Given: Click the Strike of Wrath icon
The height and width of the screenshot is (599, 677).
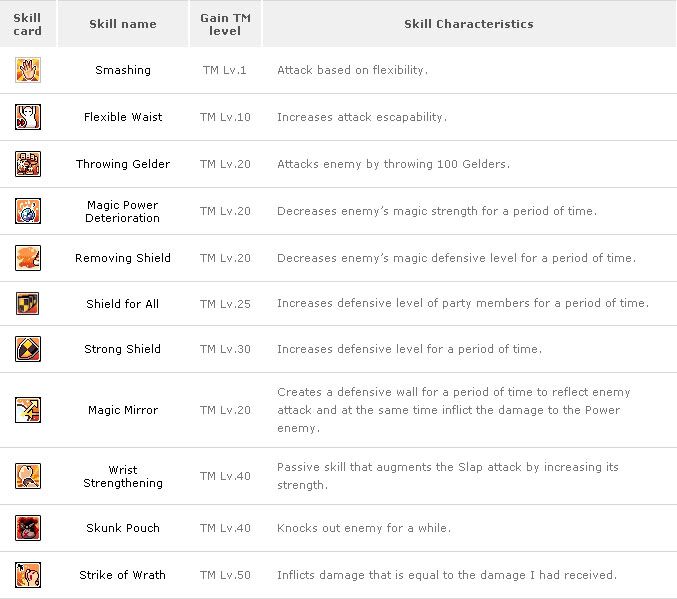Looking at the screenshot, I should click(x=28, y=575).
